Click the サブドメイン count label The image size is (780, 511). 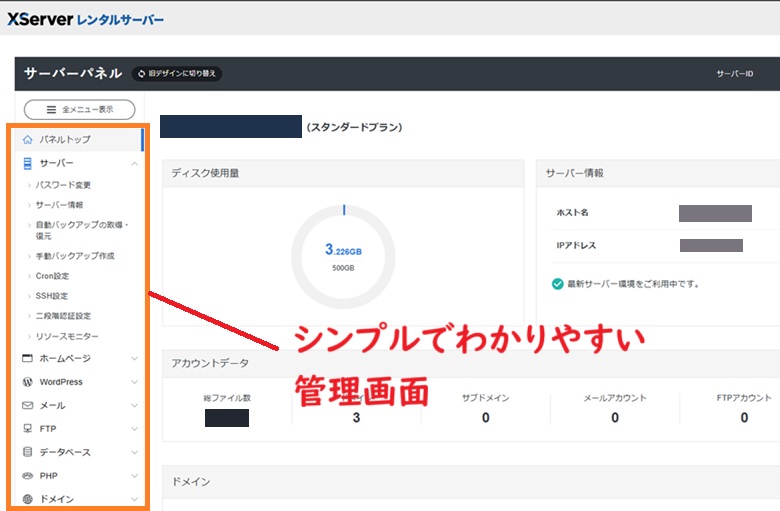pyautogui.click(x=486, y=398)
